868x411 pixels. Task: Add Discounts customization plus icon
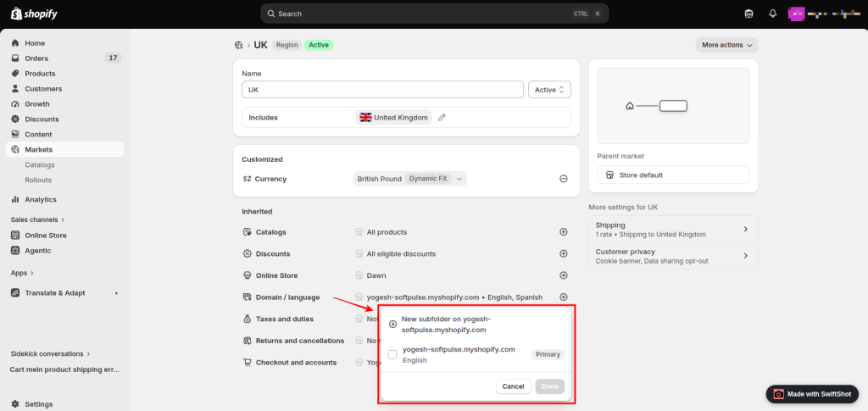pyautogui.click(x=564, y=253)
